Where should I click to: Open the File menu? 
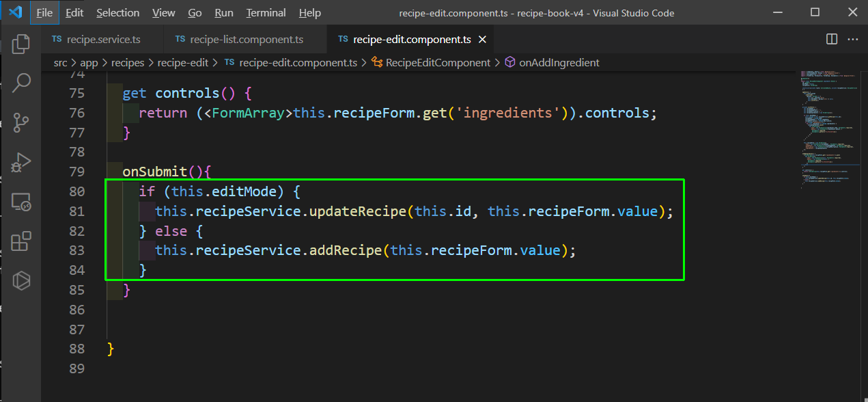(x=44, y=12)
